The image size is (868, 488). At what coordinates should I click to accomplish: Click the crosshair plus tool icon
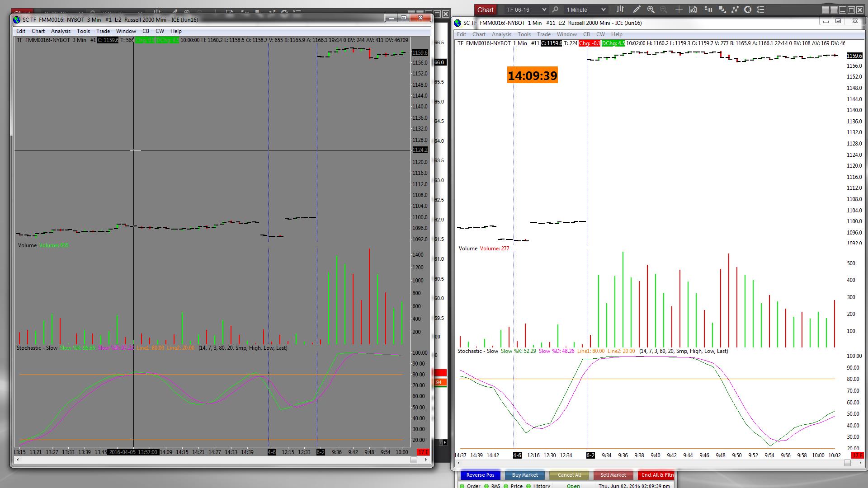click(x=679, y=9)
